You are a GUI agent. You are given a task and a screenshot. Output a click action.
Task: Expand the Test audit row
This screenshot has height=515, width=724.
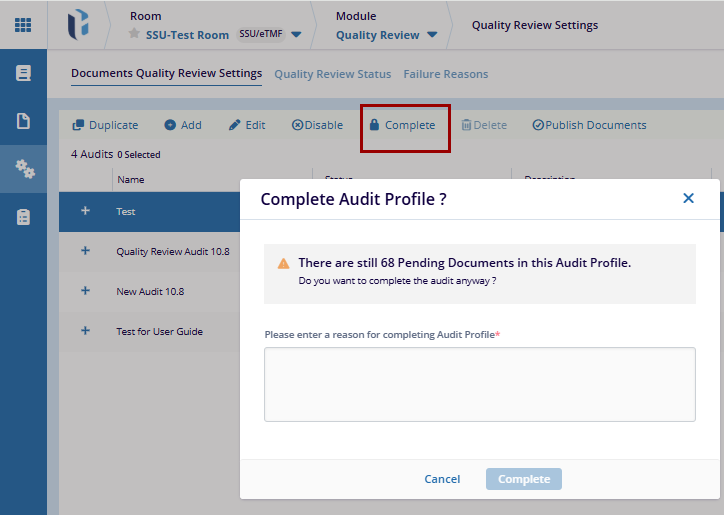point(85,211)
